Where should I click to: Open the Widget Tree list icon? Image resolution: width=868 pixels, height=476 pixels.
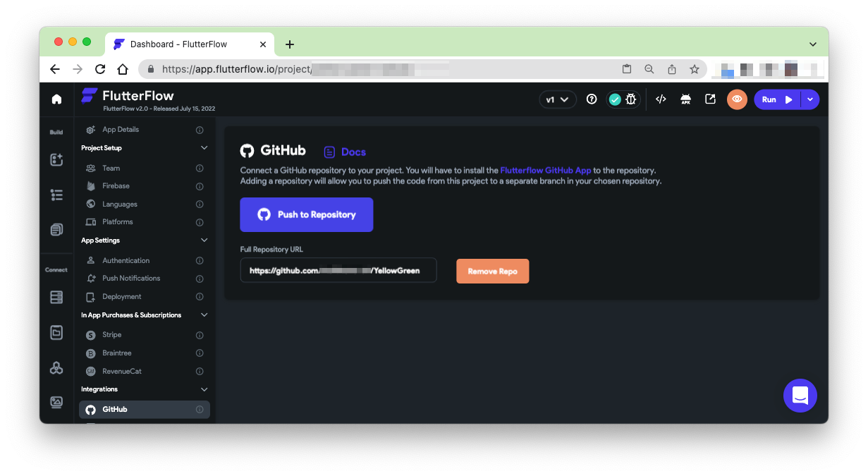[56, 195]
